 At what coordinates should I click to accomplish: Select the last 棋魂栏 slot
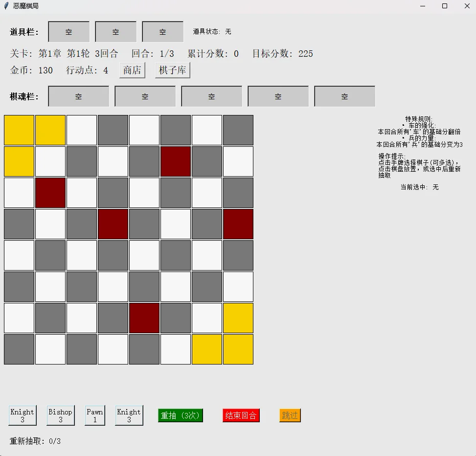coord(344,96)
